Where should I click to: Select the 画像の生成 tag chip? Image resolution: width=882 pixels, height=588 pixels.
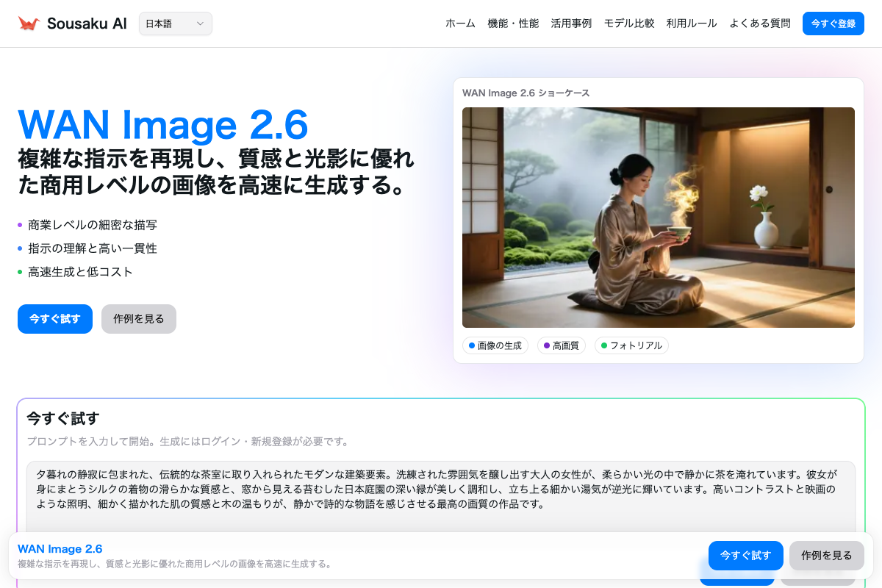[495, 345]
